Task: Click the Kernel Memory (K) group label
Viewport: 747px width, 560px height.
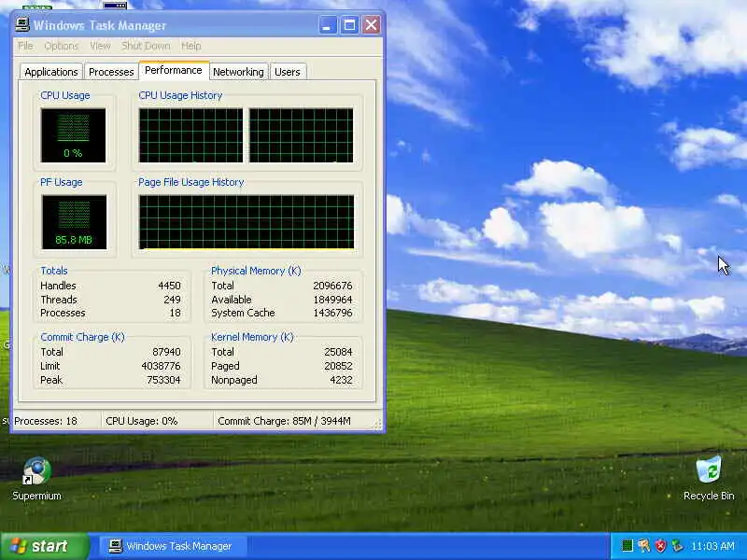Action: click(252, 337)
